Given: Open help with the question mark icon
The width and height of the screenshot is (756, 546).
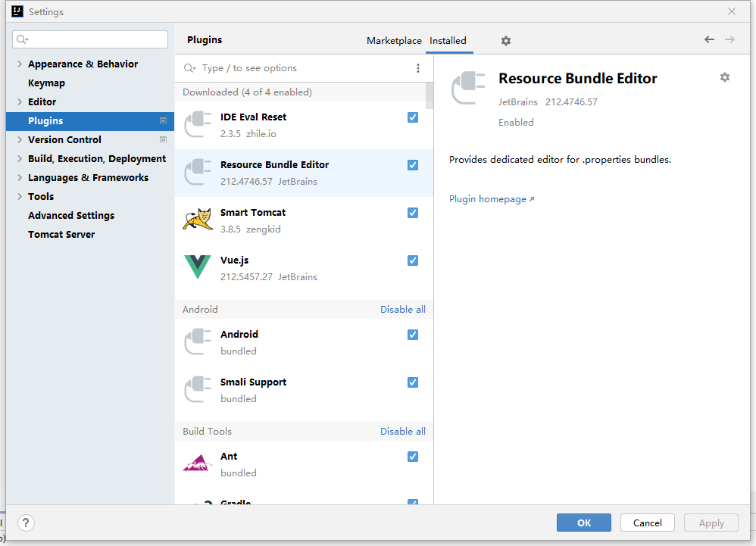Looking at the screenshot, I should 26,523.
